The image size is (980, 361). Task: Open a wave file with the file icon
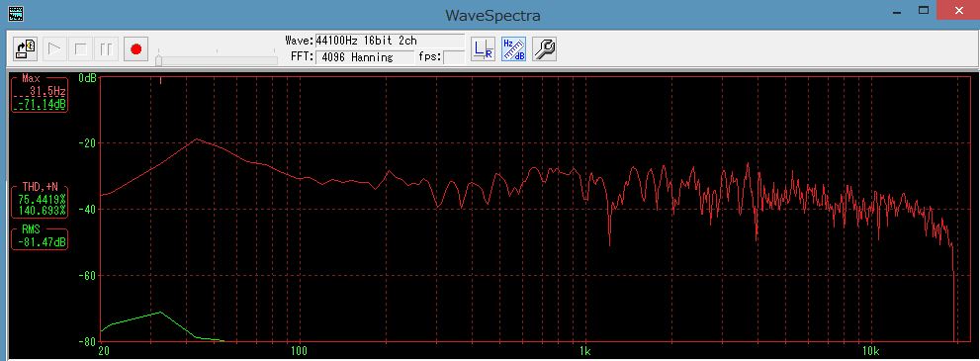[27, 48]
